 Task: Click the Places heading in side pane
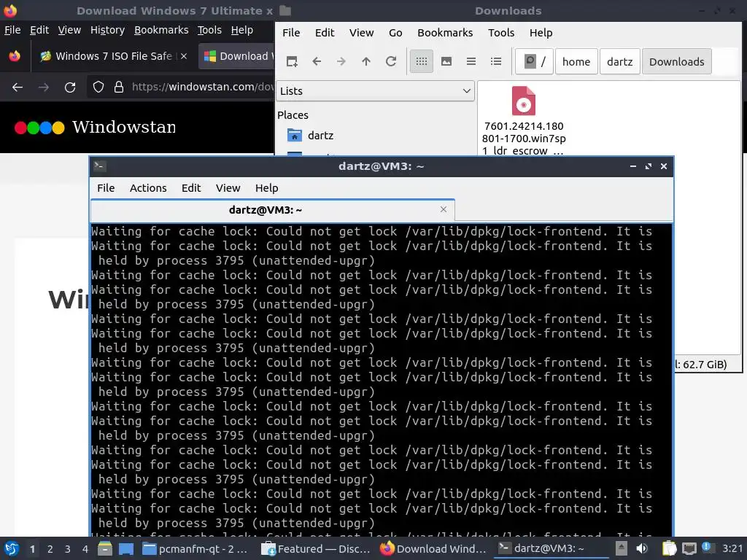point(293,115)
